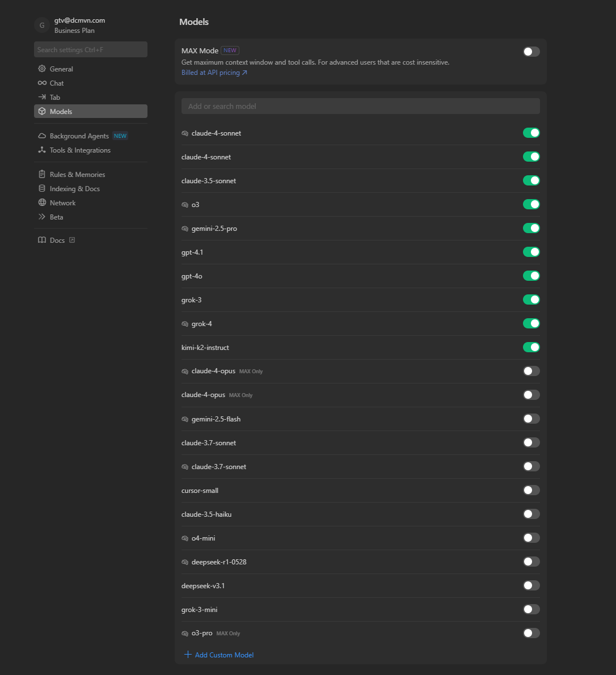Click Add Custom Model button
The image size is (616, 675).
point(219,655)
